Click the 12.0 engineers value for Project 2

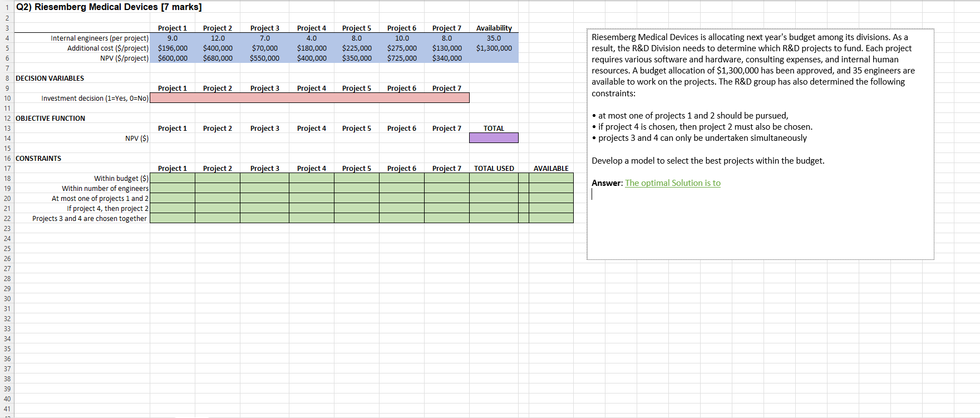coord(218,38)
